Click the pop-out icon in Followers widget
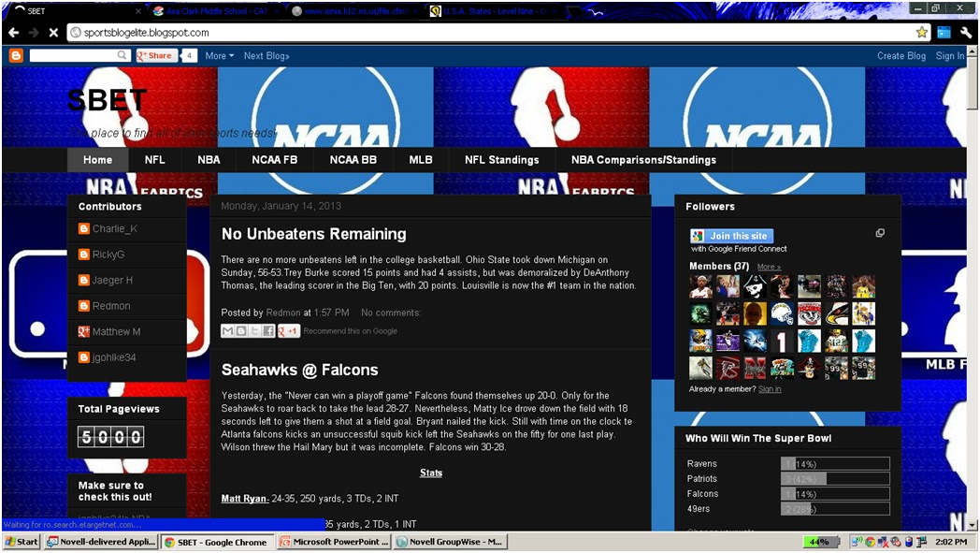Screen dimensions: 980x553 [x=880, y=233]
